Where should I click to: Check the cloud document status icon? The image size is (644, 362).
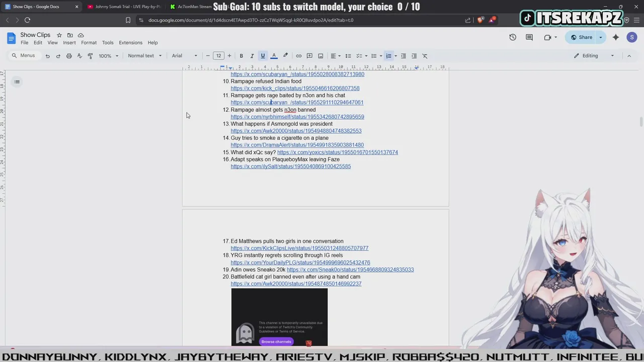81,35
